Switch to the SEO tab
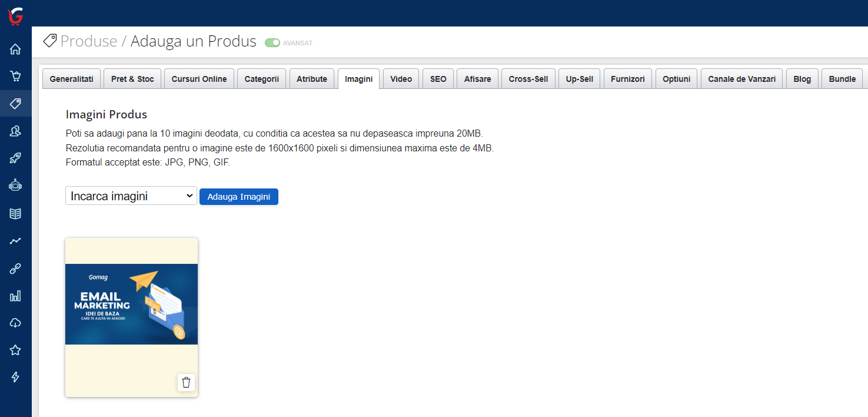 tap(438, 78)
